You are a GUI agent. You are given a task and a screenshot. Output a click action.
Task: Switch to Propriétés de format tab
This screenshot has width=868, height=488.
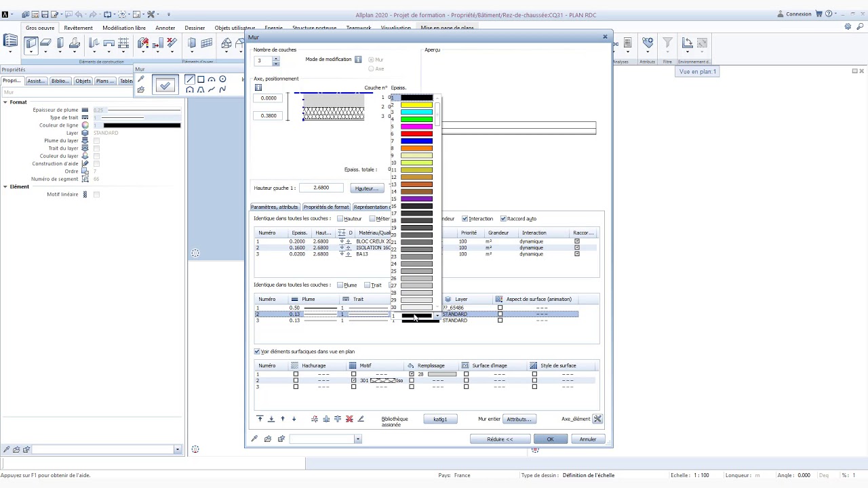pos(326,207)
